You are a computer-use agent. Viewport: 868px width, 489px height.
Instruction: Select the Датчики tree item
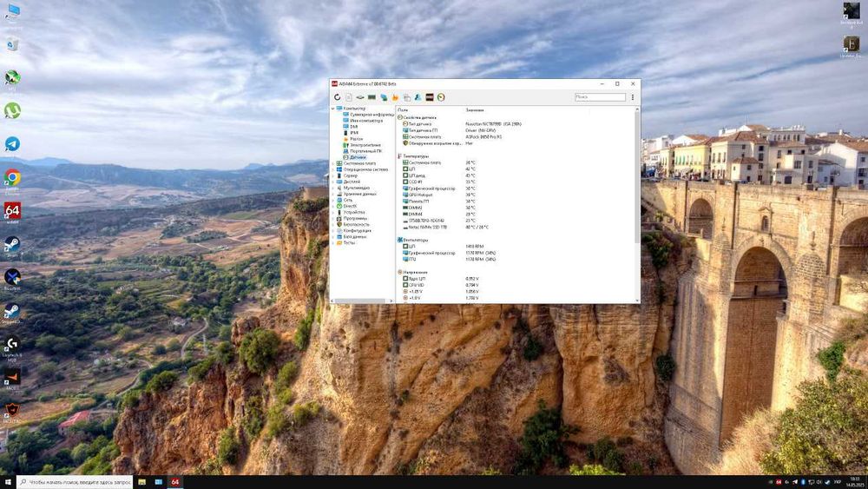click(355, 157)
